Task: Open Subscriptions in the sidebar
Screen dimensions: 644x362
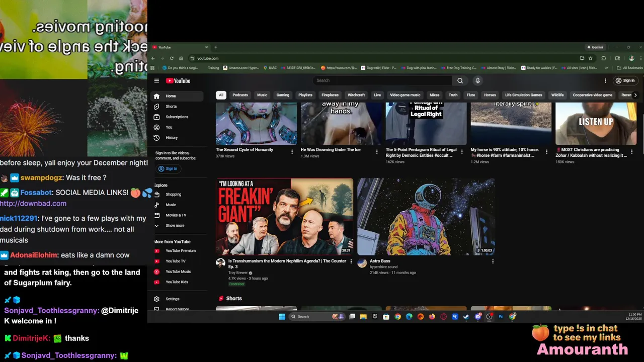Action: coord(178,117)
